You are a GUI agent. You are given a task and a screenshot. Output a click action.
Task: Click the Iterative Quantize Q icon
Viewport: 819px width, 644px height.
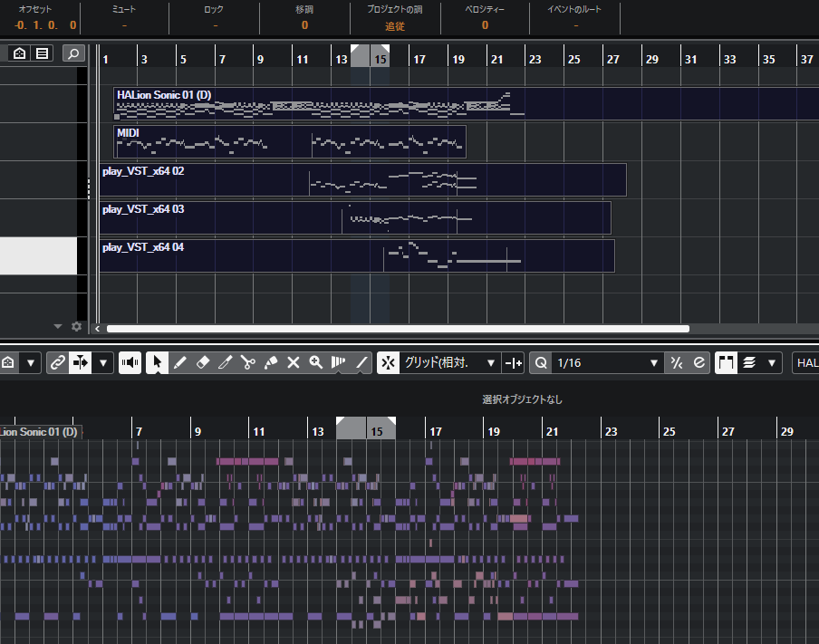[x=541, y=362]
